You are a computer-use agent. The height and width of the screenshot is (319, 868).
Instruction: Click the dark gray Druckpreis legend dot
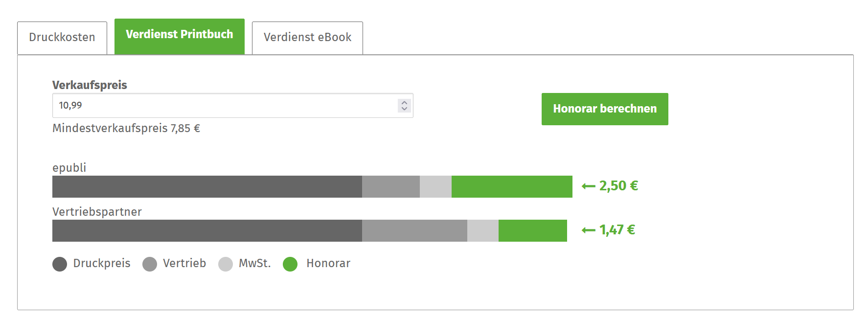[60, 264]
